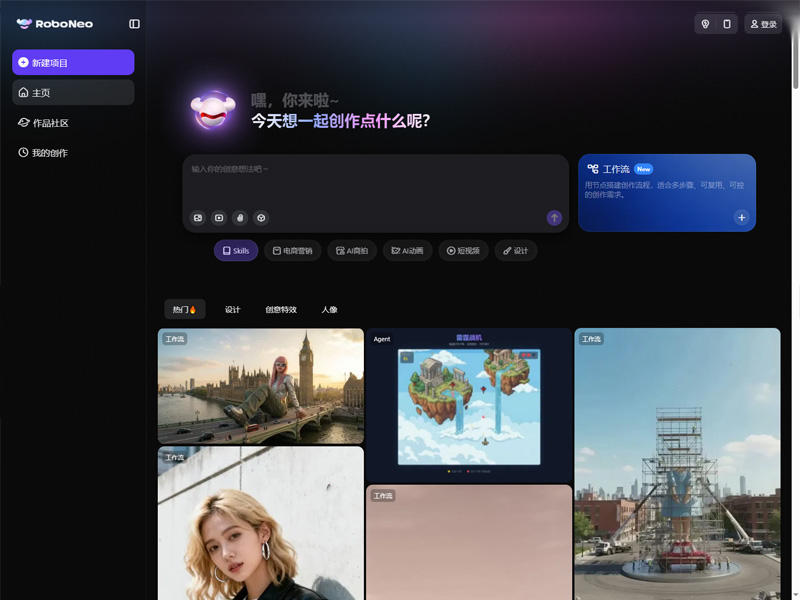Choose the 短视频 category chip
Screen dimensions: 800x600
[x=463, y=251]
